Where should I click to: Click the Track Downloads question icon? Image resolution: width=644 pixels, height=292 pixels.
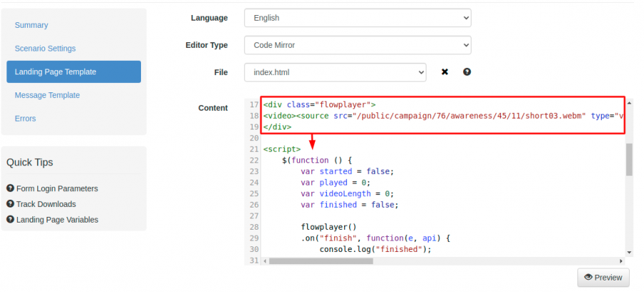10,204
